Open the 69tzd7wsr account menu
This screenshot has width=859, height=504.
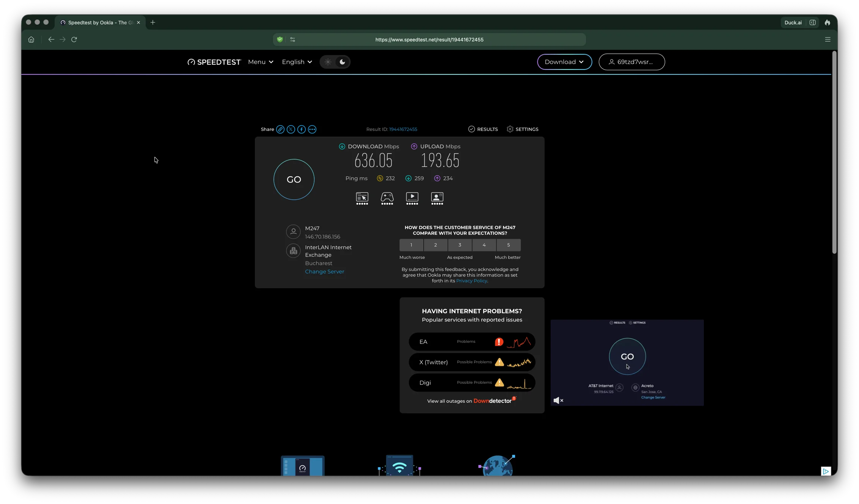[x=631, y=62]
